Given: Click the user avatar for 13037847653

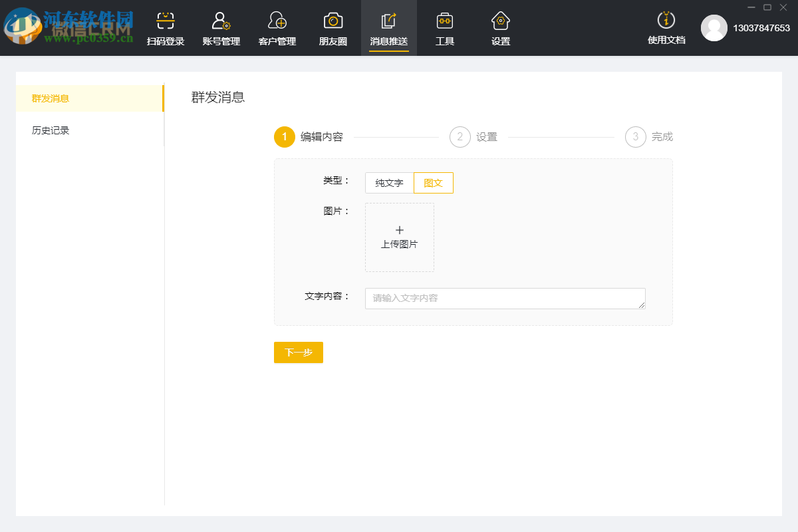Looking at the screenshot, I should pos(714,29).
